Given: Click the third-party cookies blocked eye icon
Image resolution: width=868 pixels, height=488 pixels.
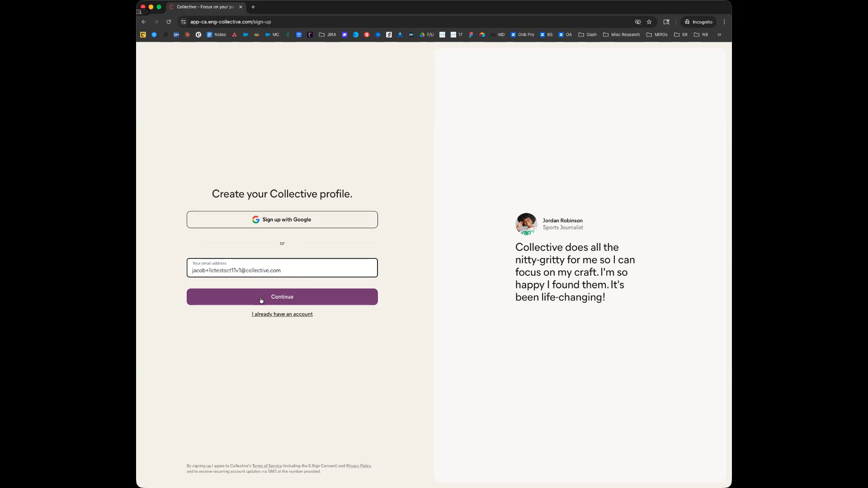Looking at the screenshot, I should click(x=638, y=22).
